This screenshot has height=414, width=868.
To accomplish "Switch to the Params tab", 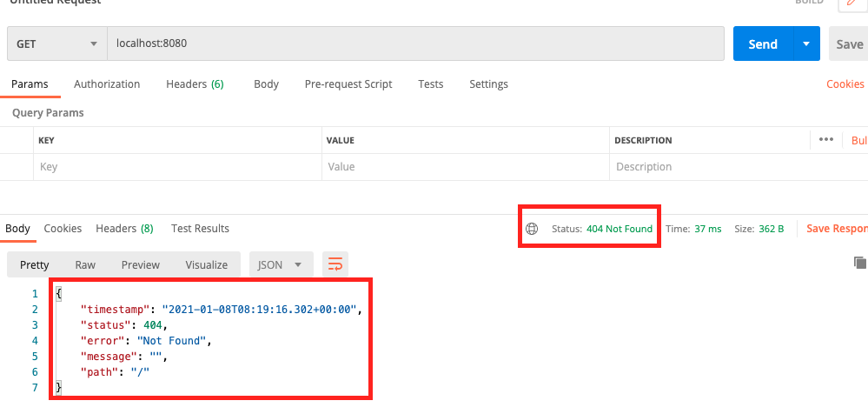I will (30, 84).
